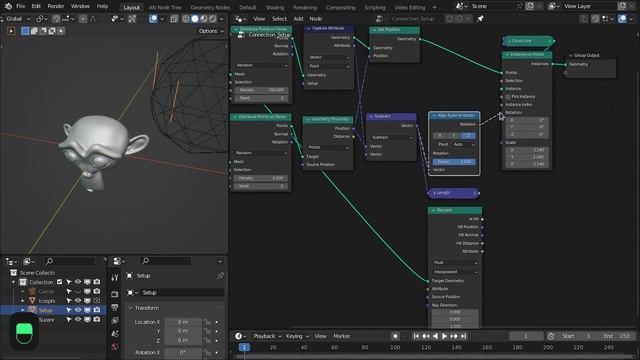Viewport: 640px width, 360px height.
Task: Adjust Factor slider on Align Euler to Vector node
Action: (x=454, y=162)
